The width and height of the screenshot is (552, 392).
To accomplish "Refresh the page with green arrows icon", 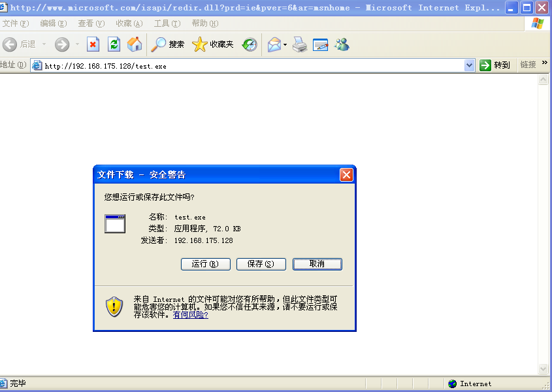I will coord(114,44).
